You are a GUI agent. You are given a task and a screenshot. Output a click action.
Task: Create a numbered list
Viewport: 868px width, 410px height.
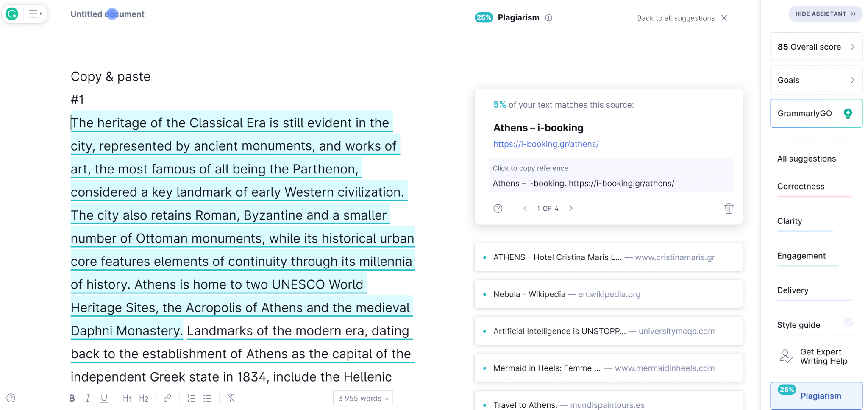coord(191,398)
